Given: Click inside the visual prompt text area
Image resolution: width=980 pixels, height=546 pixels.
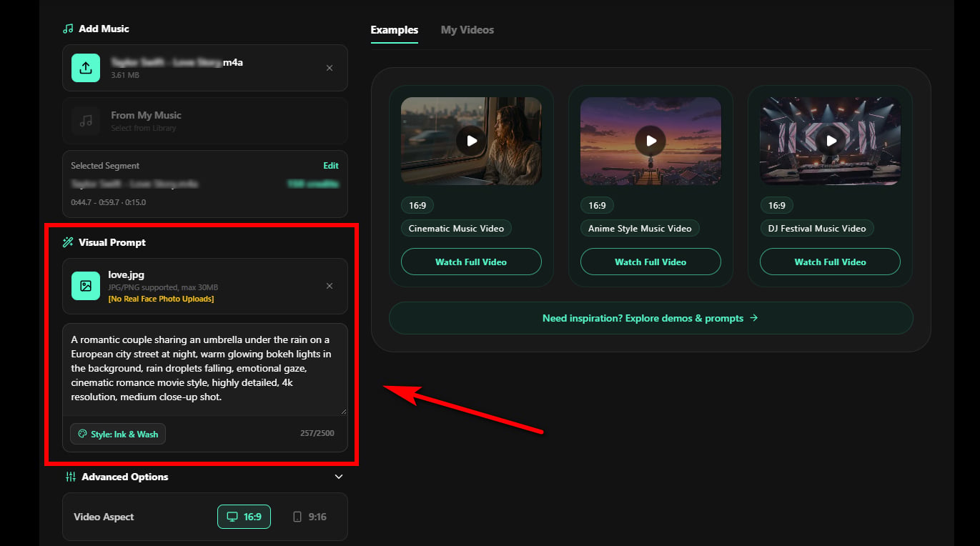Looking at the screenshot, I should coord(205,369).
